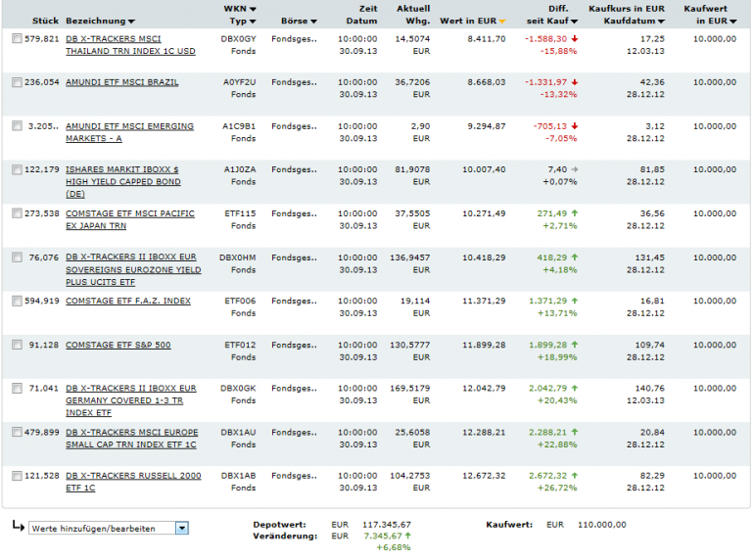This screenshot has height=560, width=754.
Task: Sort by Diff. seit Kauf arrow
Action: (573, 21)
